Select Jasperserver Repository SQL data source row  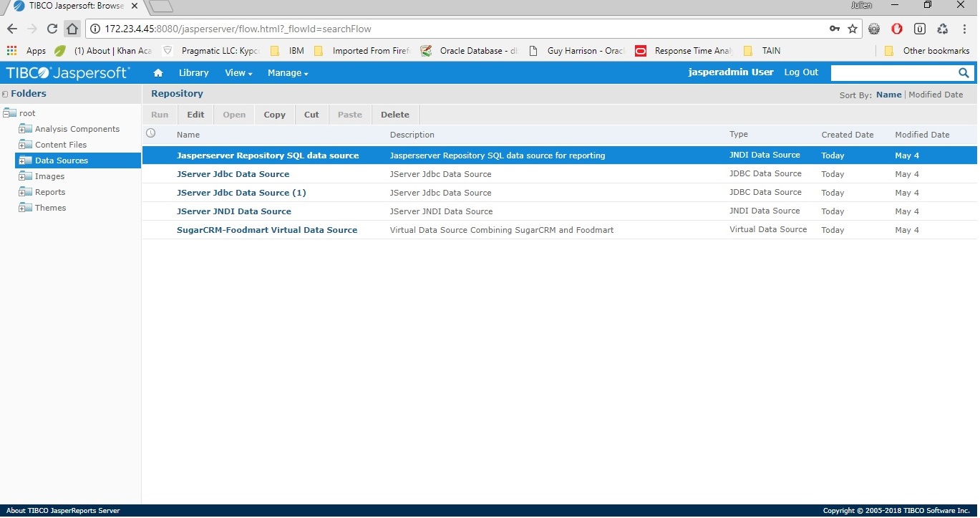pyautogui.click(x=559, y=155)
